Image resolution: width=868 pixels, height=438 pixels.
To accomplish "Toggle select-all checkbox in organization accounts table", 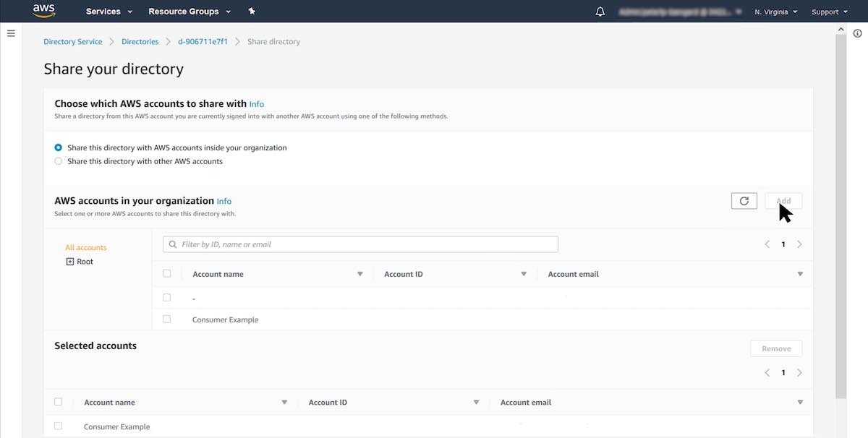I will pos(167,274).
